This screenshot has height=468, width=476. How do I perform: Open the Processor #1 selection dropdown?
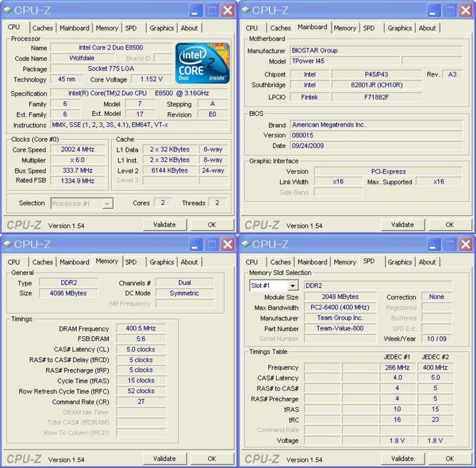pos(107,204)
